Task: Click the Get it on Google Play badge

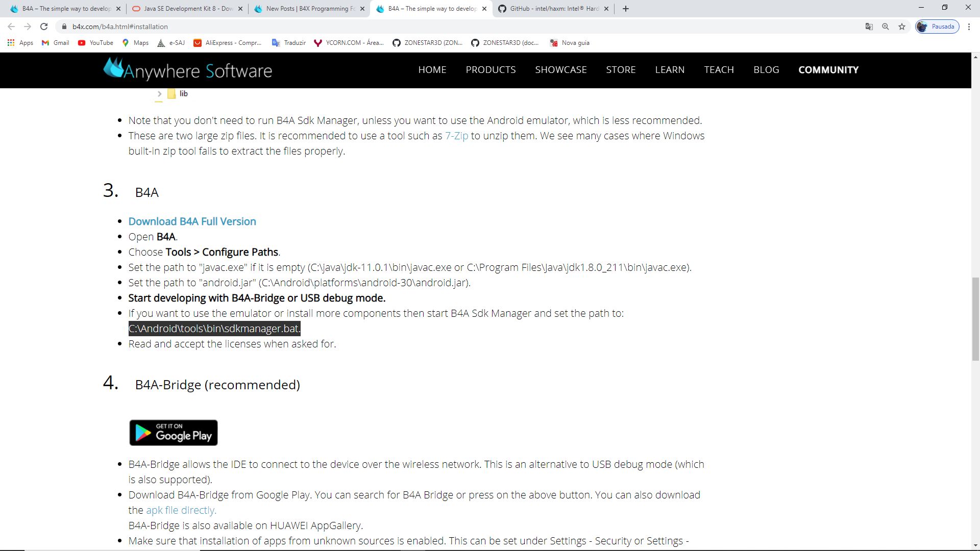Action: [x=174, y=433]
